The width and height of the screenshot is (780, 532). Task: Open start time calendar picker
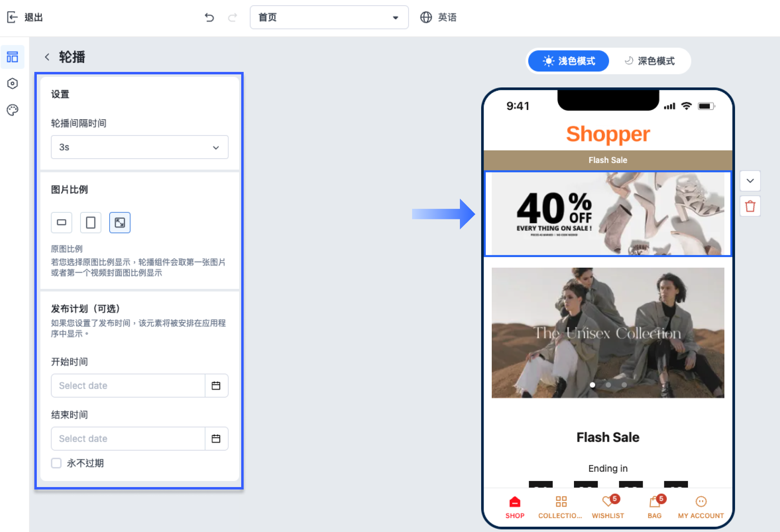coord(216,385)
